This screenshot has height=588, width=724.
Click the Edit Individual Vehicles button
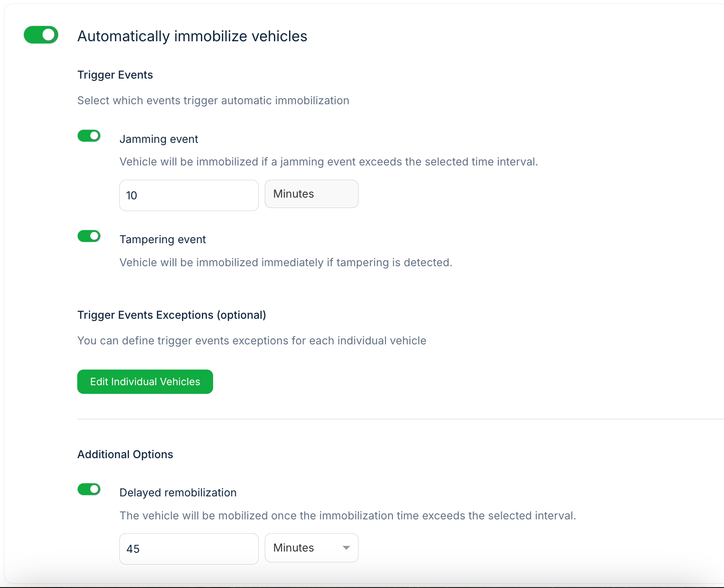(145, 382)
